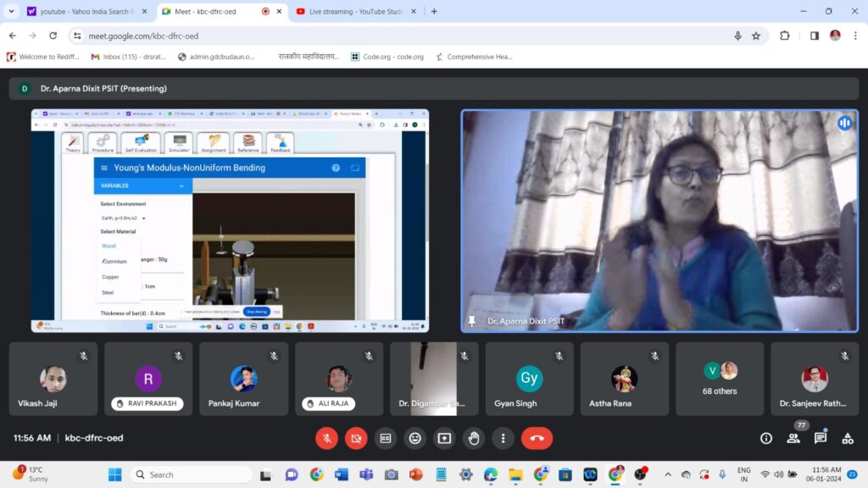868x488 pixels.
Task: Raise hand in the meeting
Action: [474, 438]
